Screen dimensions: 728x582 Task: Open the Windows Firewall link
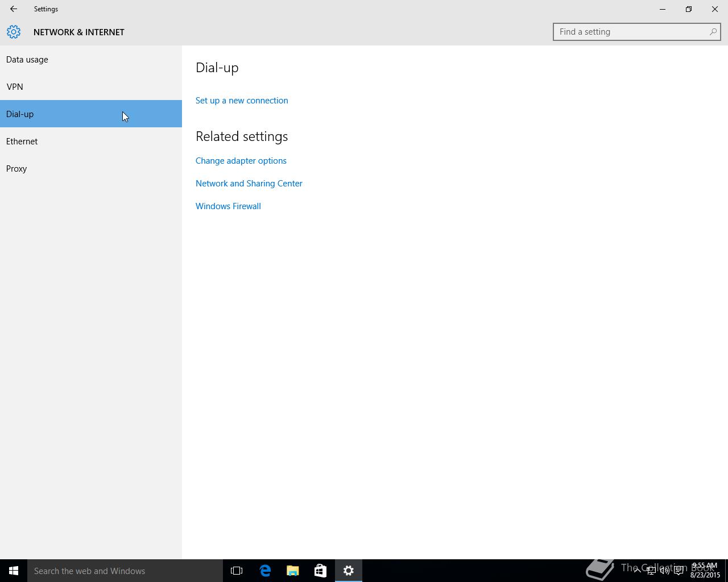[228, 206]
